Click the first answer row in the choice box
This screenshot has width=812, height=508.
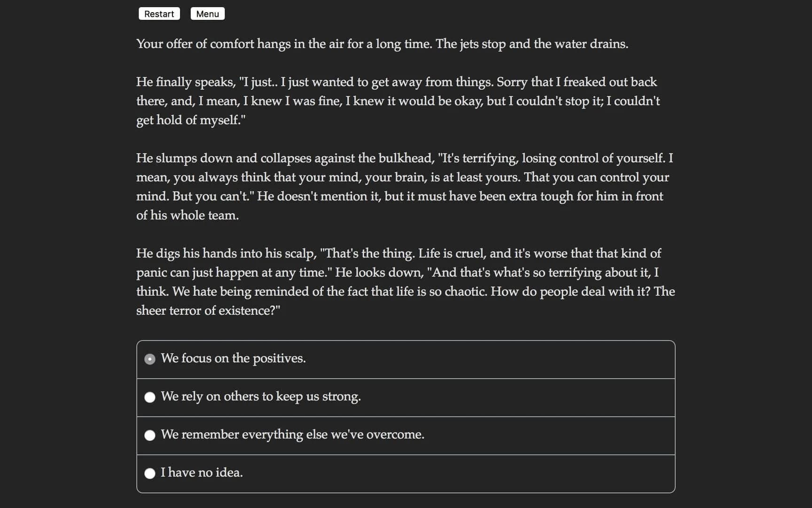405,359
